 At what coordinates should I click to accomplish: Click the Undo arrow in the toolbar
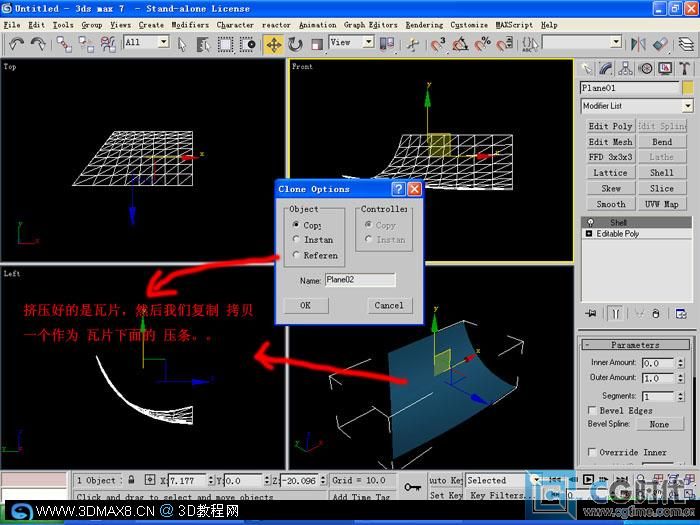pos(16,44)
